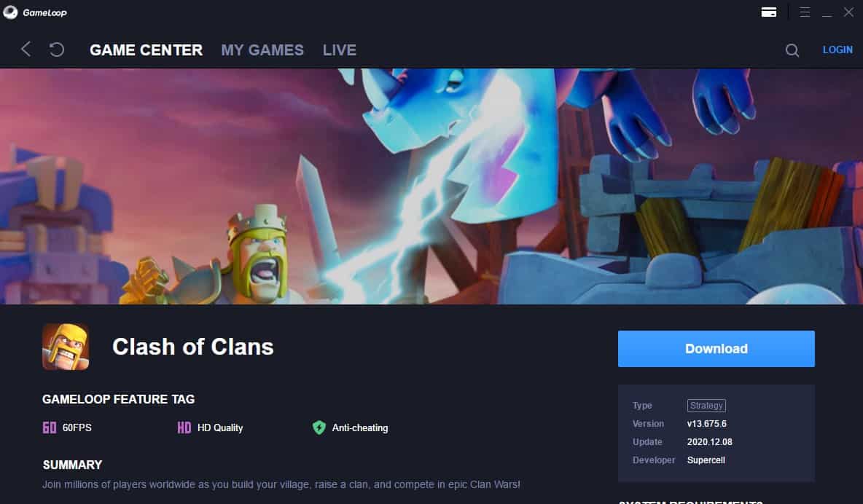The width and height of the screenshot is (863, 504).
Task: Switch to the GAME CENTER tab
Action: pos(146,50)
